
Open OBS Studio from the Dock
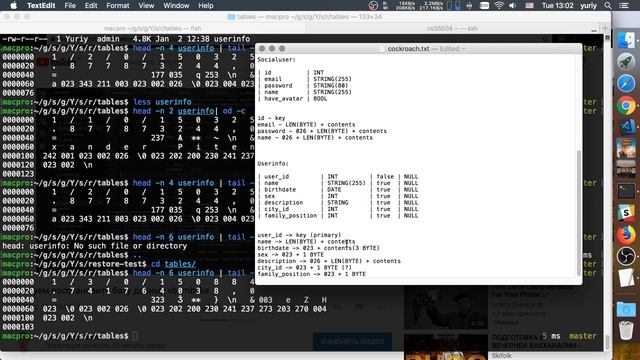(x=626, y=256)
